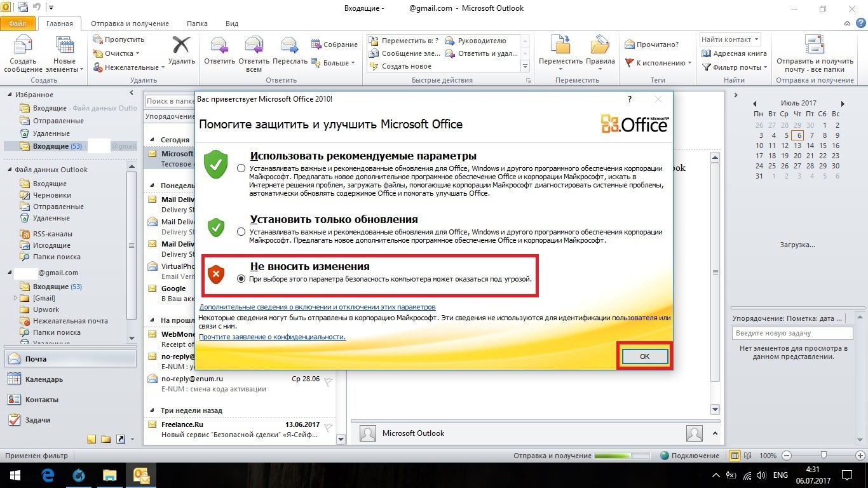
Task: Click the Ignore (Пропустить) ribbon item
Action: (x=119, y=39)
